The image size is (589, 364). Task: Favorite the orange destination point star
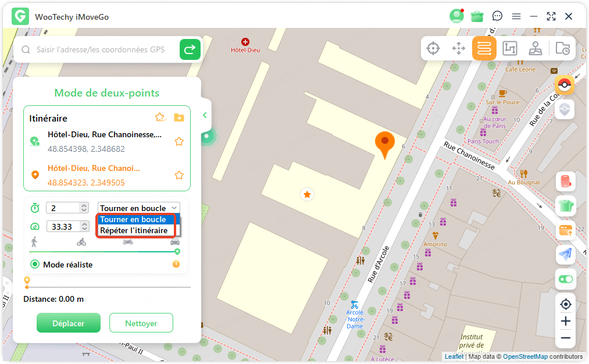click(179, 175)
